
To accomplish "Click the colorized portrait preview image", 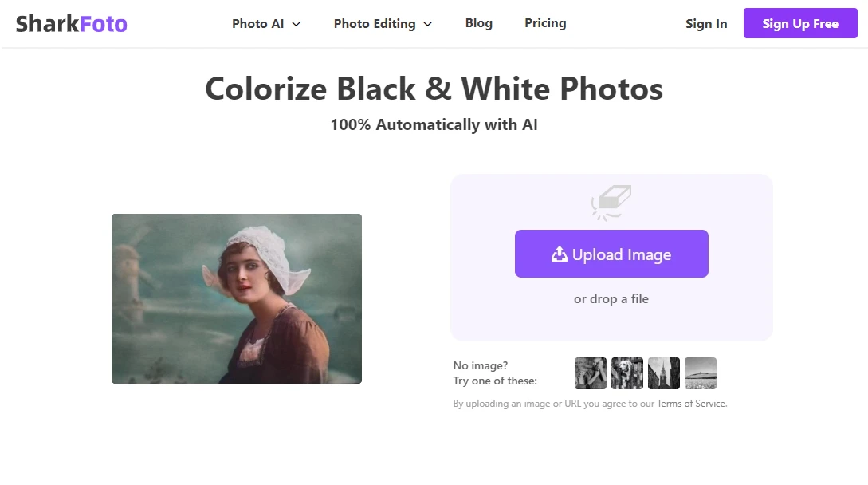I will point(237,298).
